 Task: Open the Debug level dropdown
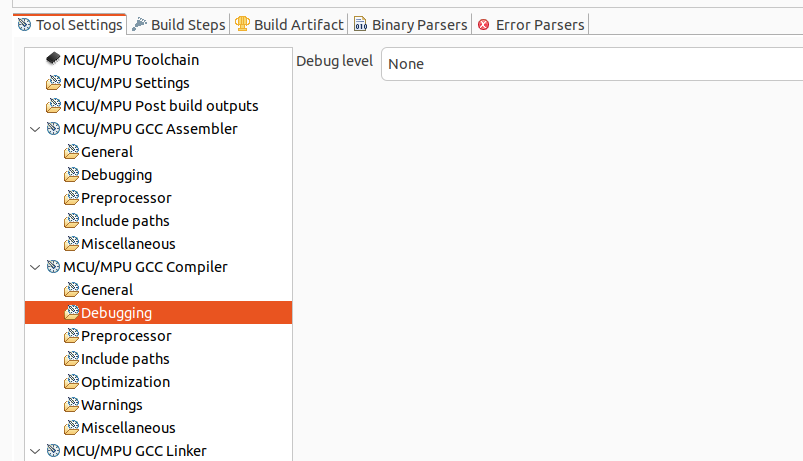[x=590, y=64]
